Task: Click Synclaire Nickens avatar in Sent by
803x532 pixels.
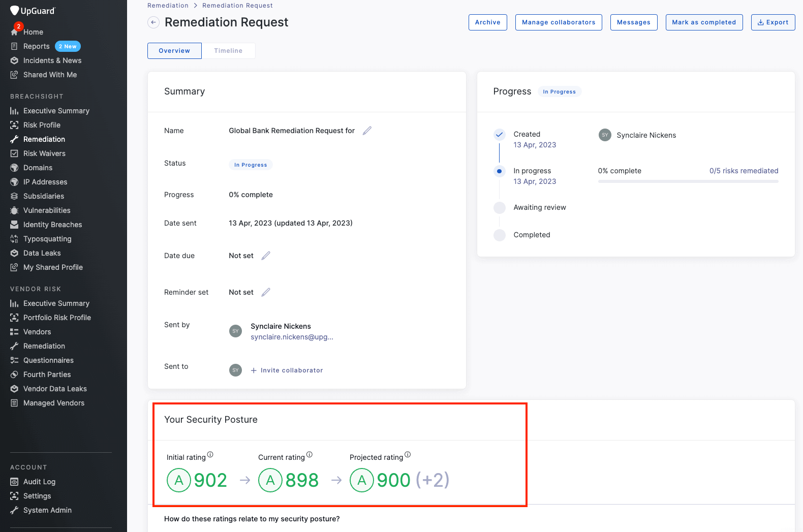Action: pyautogui.click(x=235, y=331)
